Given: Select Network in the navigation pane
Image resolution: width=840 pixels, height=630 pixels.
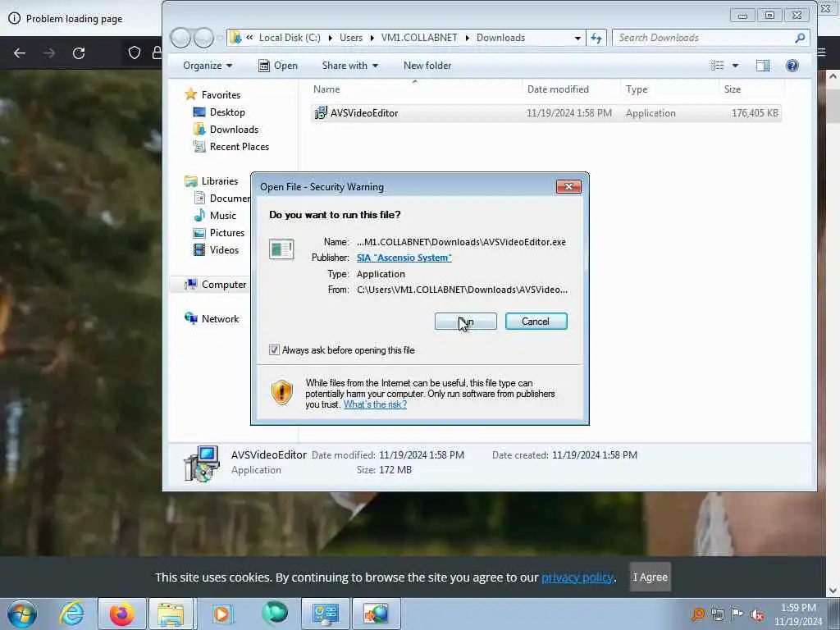Looking at the screenshot, I should point(220,319).
